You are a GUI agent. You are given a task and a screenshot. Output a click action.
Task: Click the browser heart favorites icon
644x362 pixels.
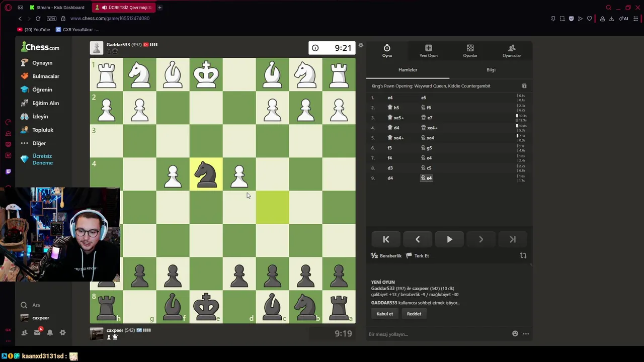tap(589, 19)
